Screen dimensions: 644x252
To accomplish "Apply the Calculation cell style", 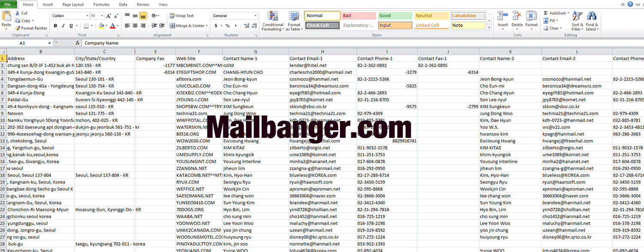I will coord(468,16).
